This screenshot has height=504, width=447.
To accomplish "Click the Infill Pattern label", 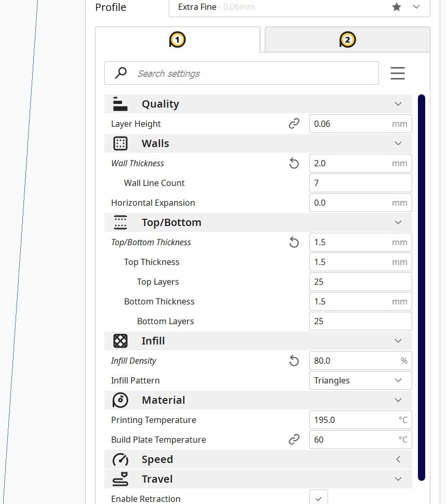I will [135, 380].
